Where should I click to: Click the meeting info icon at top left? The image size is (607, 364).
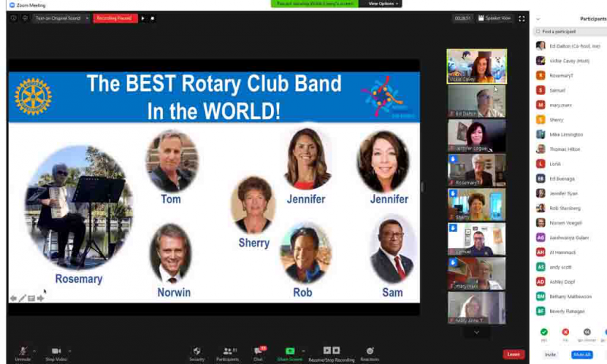click(14, 18)
